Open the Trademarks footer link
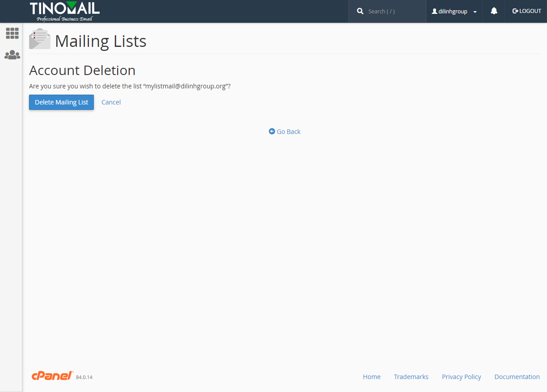The width and height of the screenshot is (547, 392). (x=411, y=377)
